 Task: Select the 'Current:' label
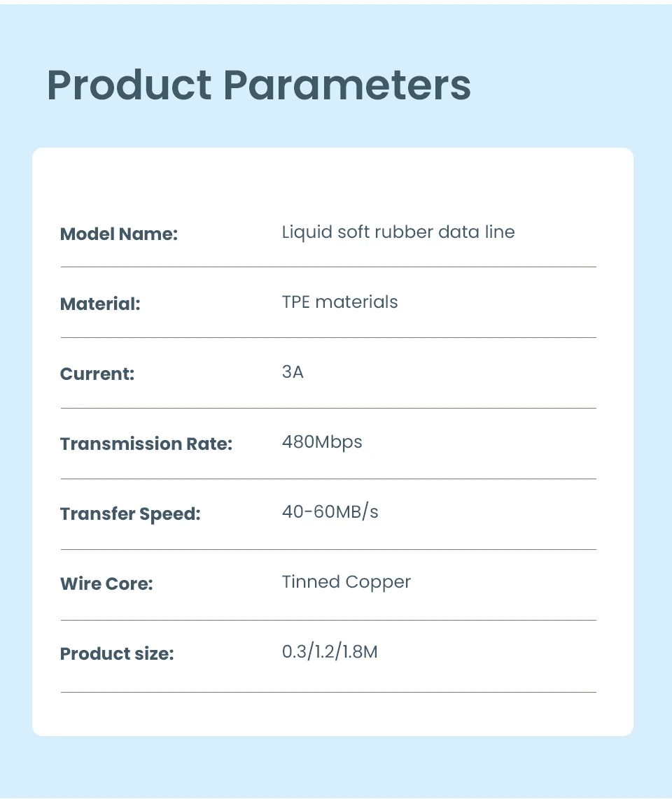coord(97,374)
